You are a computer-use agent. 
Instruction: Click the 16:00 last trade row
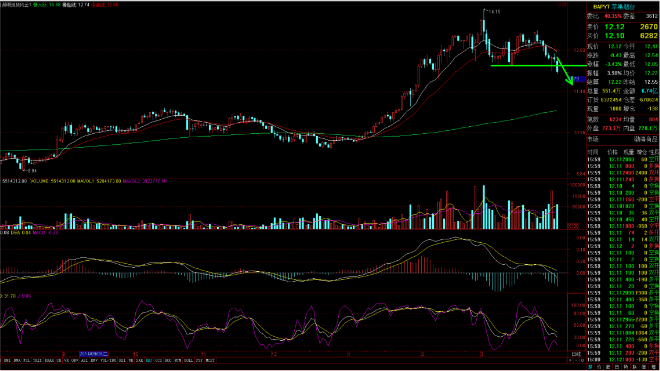point(623,360)
